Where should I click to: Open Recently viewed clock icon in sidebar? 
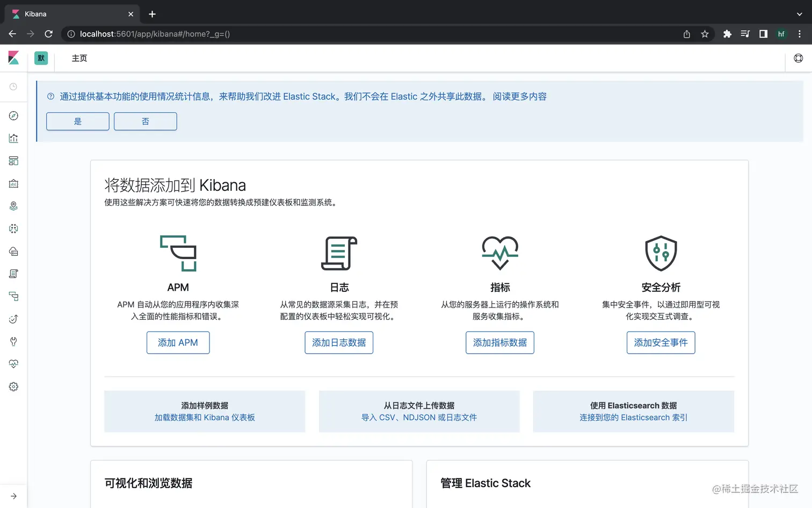click(13, 87)
